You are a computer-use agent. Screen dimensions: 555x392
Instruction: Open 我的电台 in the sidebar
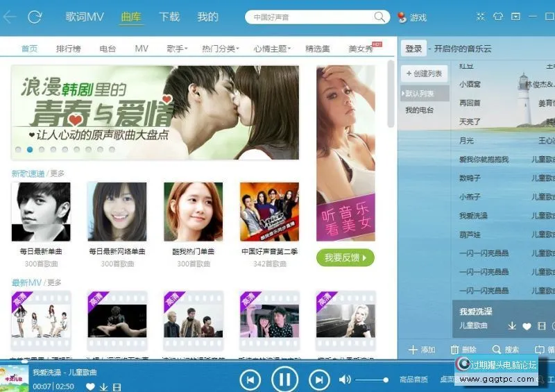click(x=420, y=110)
